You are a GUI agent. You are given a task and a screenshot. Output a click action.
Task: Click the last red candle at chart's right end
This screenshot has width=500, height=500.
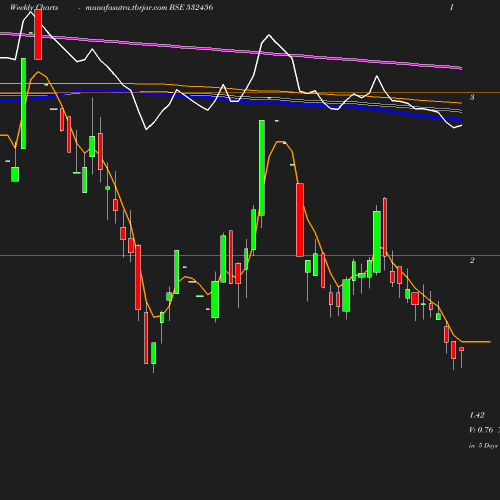pyautogui.click(x=461, y=349)
